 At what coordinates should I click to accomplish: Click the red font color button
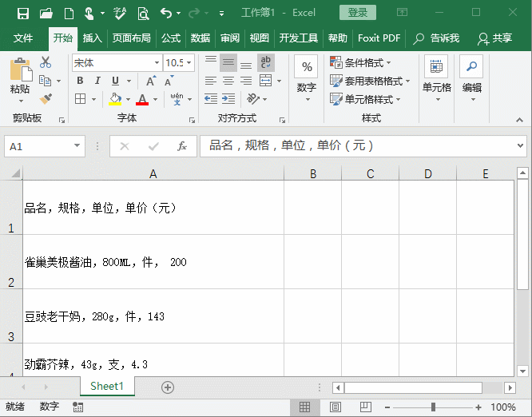142,99
